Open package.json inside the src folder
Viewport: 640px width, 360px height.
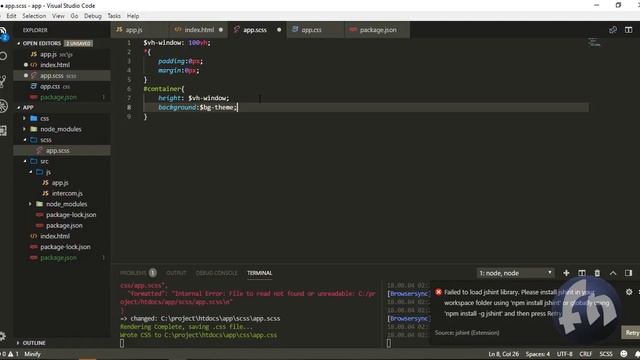(64, 225)
